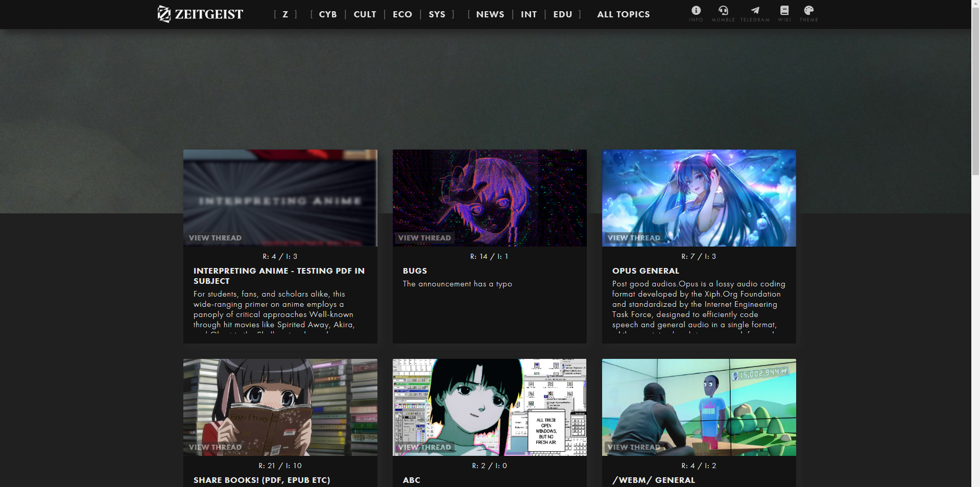Click View Thread on Interpreting Anime
Screen dimensions: 980x487
(215, 238)
